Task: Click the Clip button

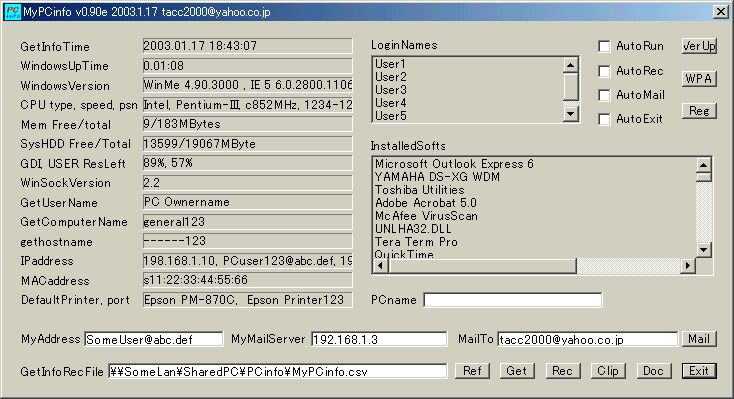Action: [x=608, y=371]
